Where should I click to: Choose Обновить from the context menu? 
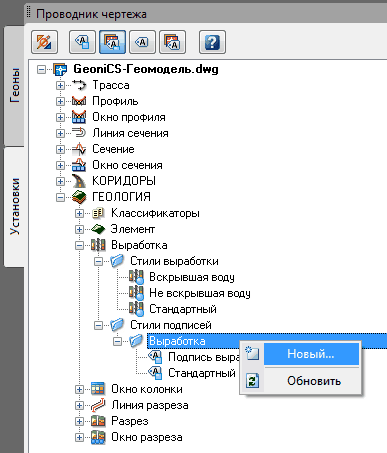314,381
